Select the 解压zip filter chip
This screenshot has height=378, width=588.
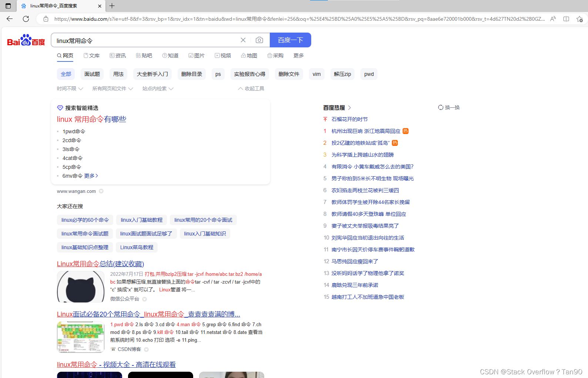[x=342, y=74]
